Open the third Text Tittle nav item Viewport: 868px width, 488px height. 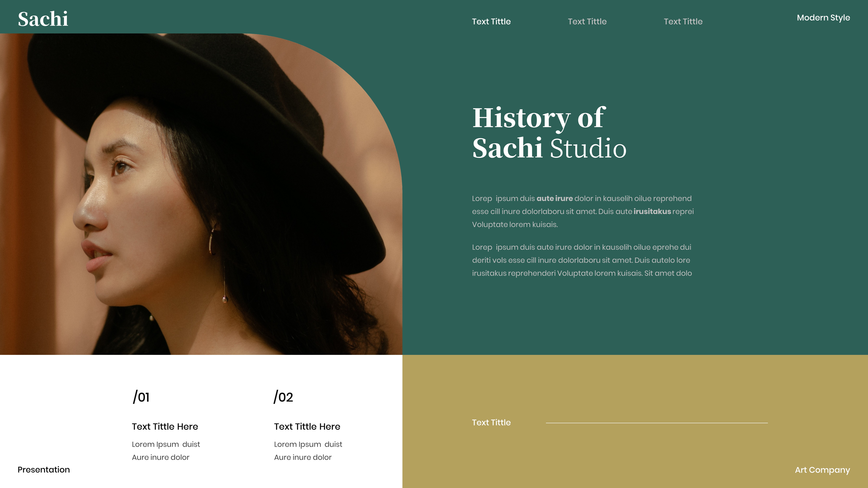click(683, 22)
